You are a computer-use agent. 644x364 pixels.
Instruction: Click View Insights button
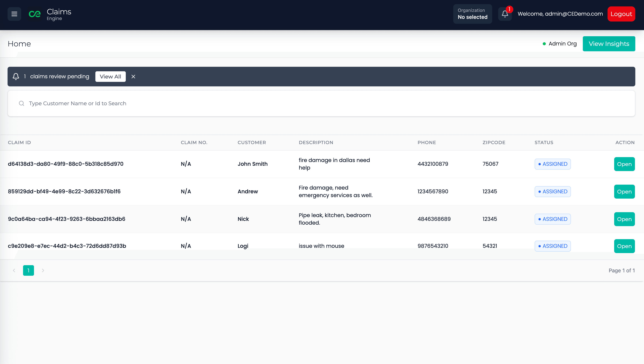[609, 44]
